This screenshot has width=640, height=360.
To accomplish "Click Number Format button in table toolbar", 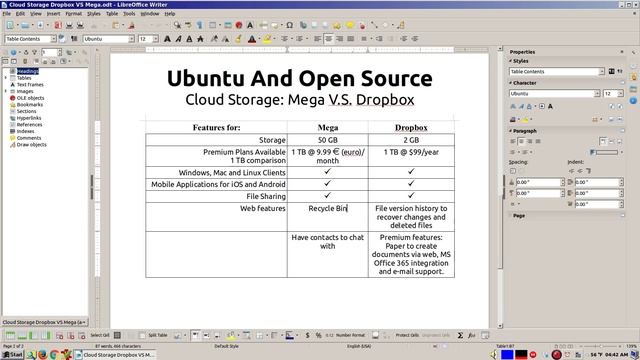I will (350, 335).
